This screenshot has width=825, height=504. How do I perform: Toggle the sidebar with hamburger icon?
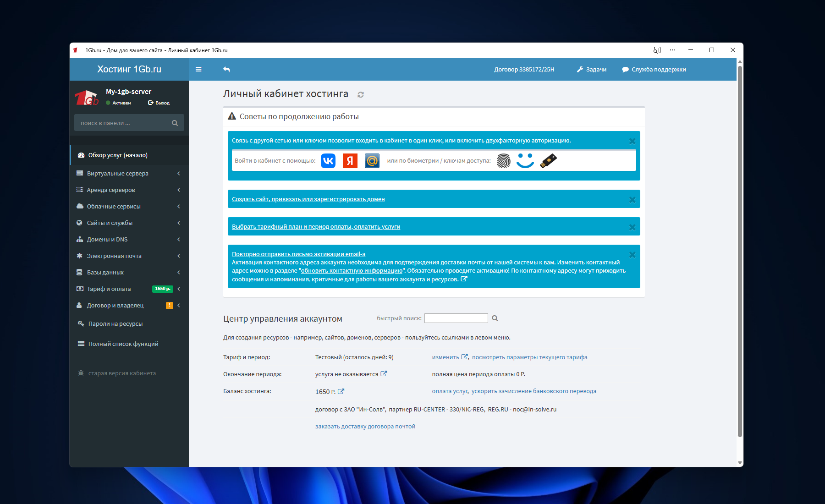(198, 70)
